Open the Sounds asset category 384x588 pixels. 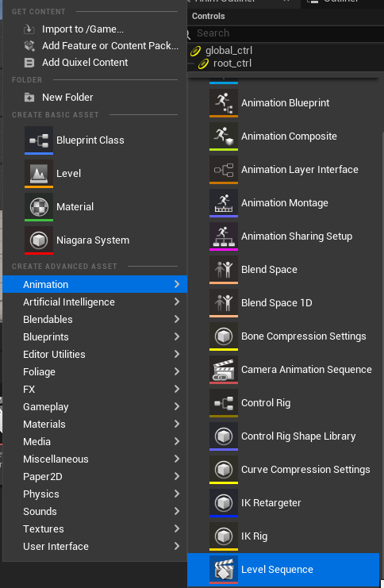point(95,512)
